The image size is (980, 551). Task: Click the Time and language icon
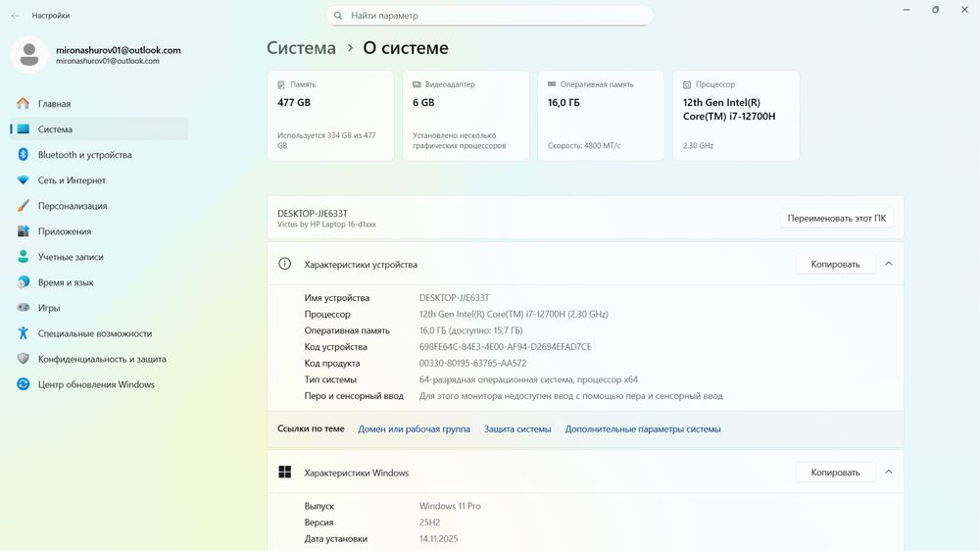pos(24,282)
